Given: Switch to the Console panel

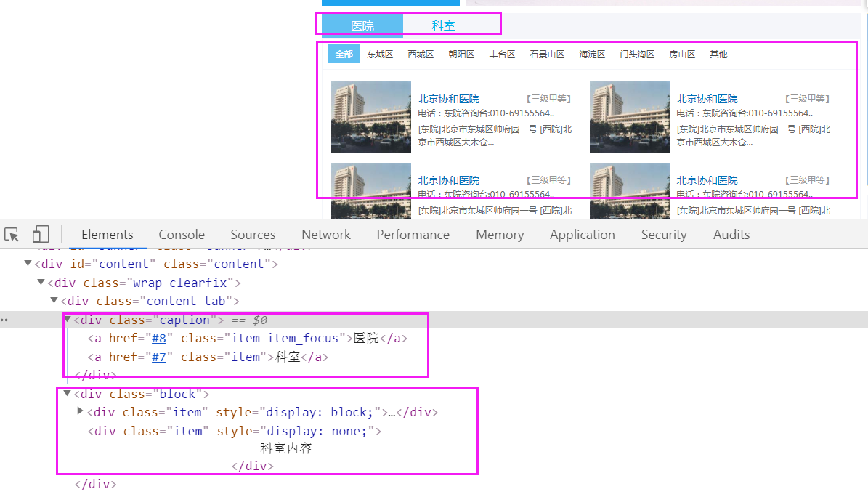Looking at the screenshot, I should click(x=181, y=234).
